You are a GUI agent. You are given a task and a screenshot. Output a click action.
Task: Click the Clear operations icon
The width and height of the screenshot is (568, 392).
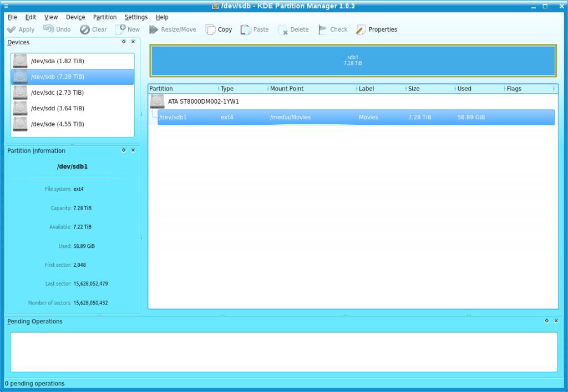tap(85, 29)
